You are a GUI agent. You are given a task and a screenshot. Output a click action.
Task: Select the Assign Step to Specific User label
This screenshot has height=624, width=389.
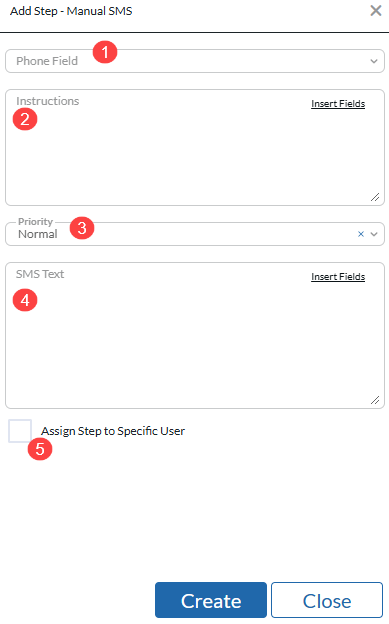pyautogui.click(x=113, y=431)
